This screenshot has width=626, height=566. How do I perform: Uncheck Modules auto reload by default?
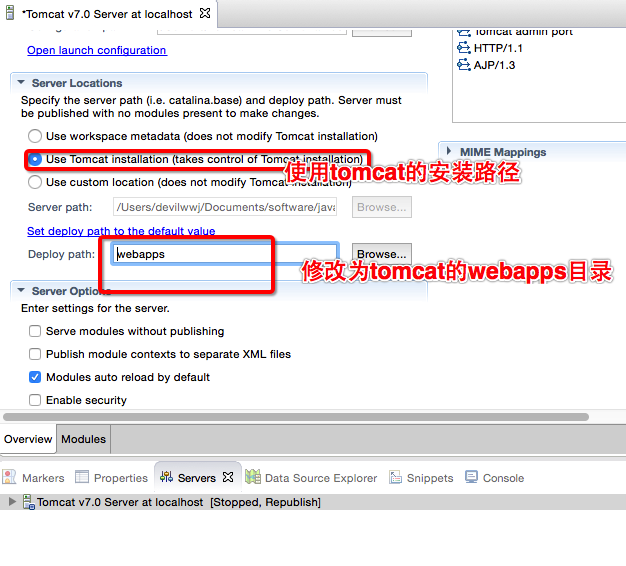35,377
